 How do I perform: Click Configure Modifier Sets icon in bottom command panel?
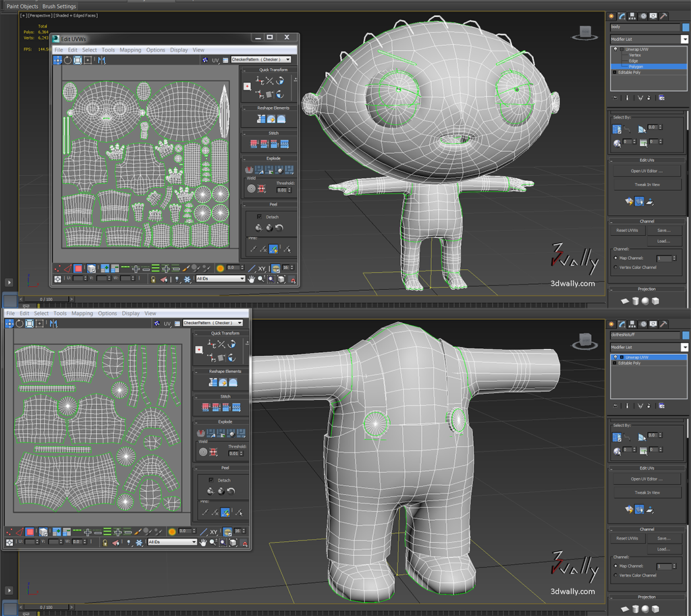(662, 405)
